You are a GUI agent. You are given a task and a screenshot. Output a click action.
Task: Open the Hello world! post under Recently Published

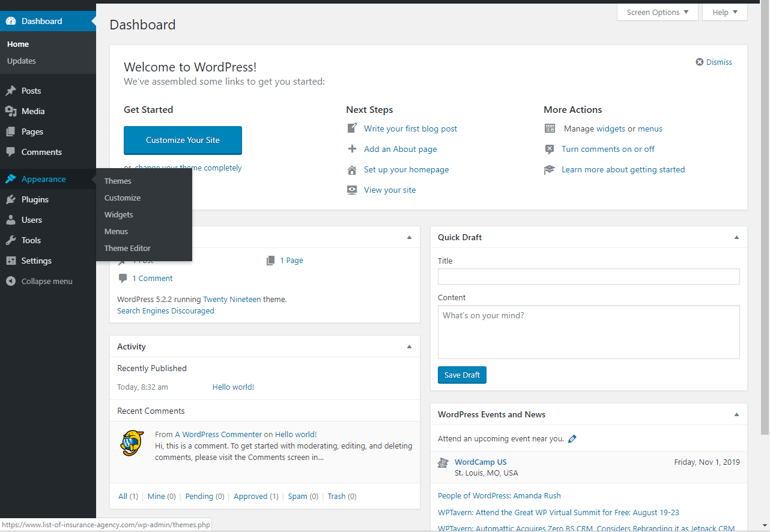tap(233, 387)
